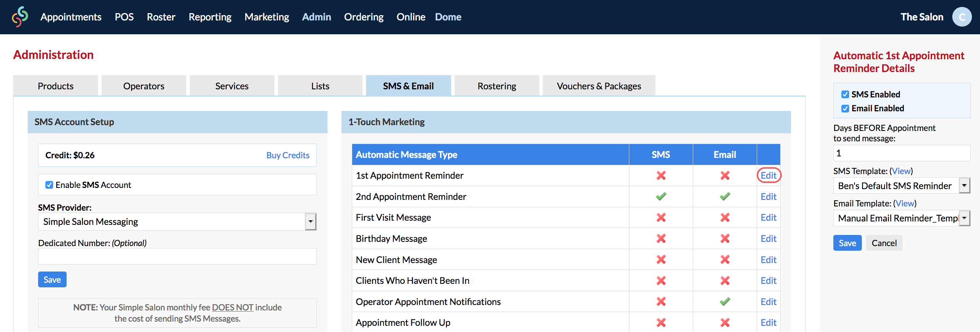Click Email green tick for 2nd Appointment Reminder
The image size is (980, 332).
pyautogui.click(x=725, y=196)
